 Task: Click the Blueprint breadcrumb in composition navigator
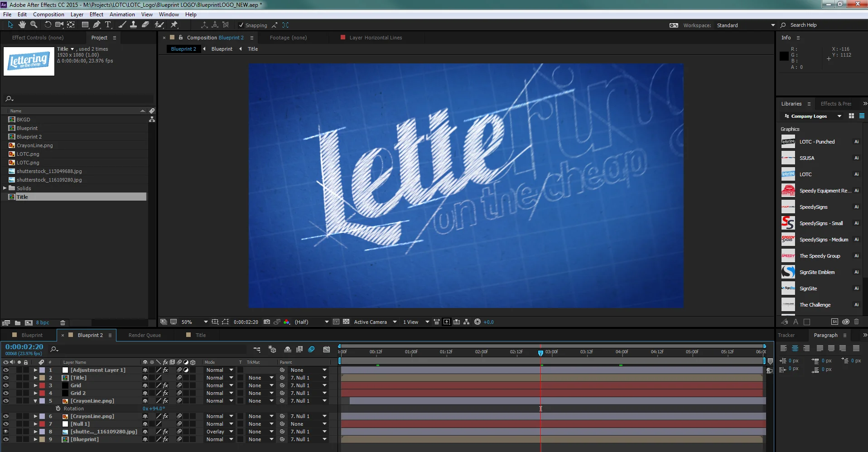pos(222,49)
